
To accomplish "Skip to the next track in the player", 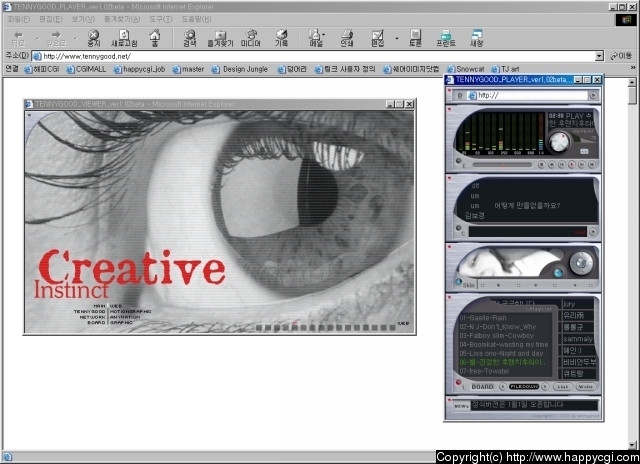I will tap(582, 164).
